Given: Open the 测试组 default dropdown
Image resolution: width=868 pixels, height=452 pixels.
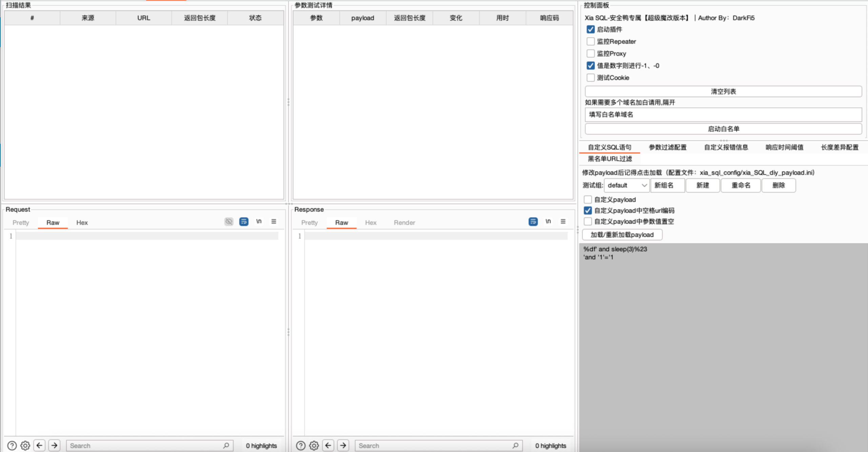Looking at the screenshot, I should point(627,185).
